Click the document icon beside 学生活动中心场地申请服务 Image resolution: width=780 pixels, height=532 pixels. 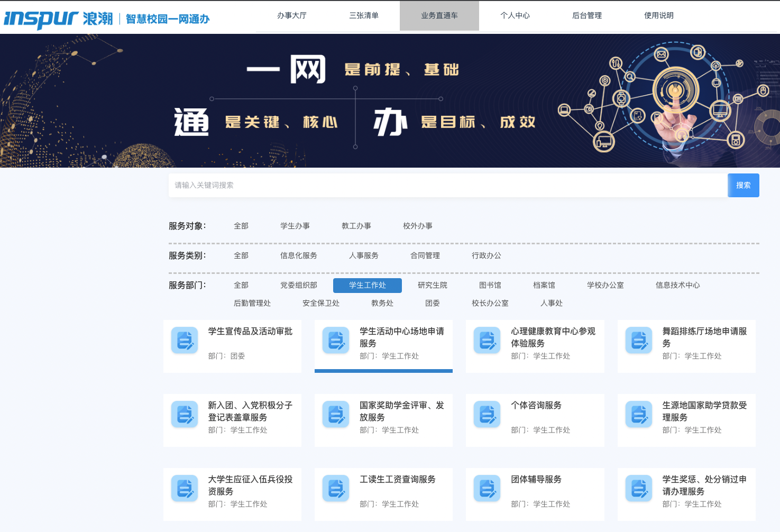tap(336, 340)
